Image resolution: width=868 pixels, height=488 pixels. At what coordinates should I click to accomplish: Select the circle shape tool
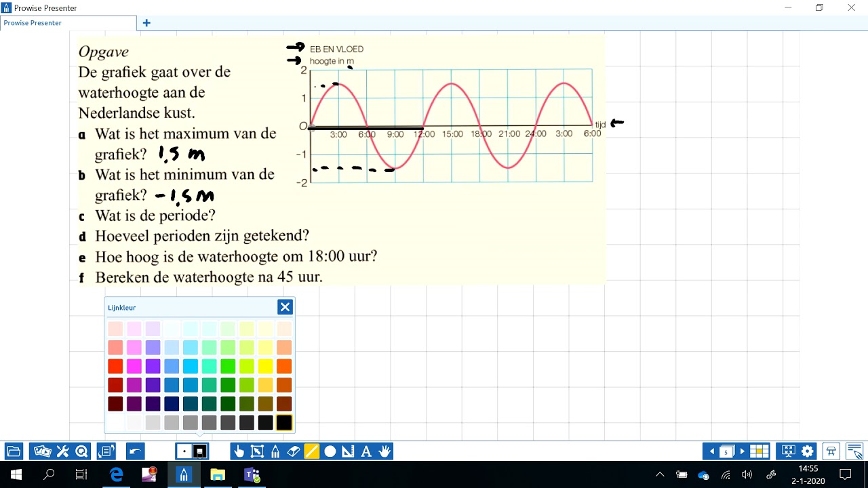click(330, 451)
